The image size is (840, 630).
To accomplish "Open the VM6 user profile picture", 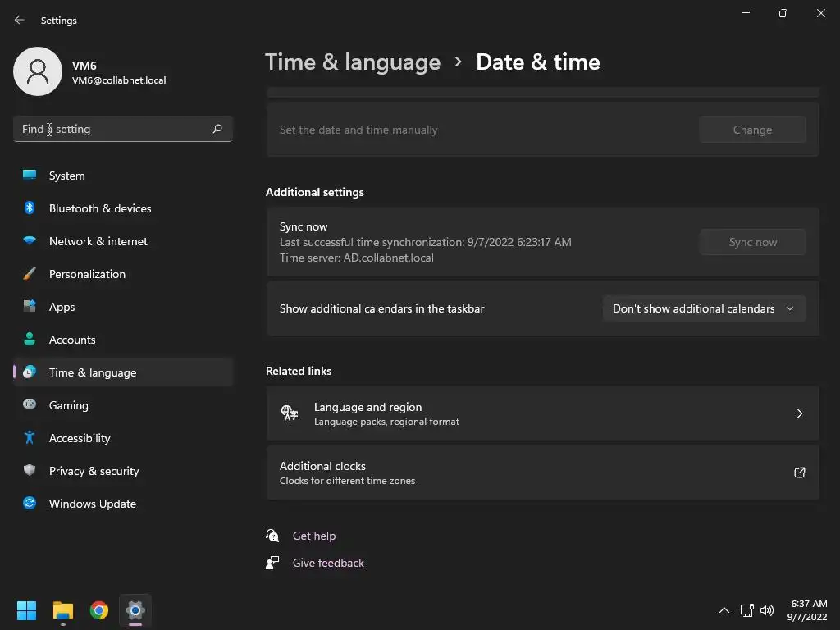I will tap(38, 71).
